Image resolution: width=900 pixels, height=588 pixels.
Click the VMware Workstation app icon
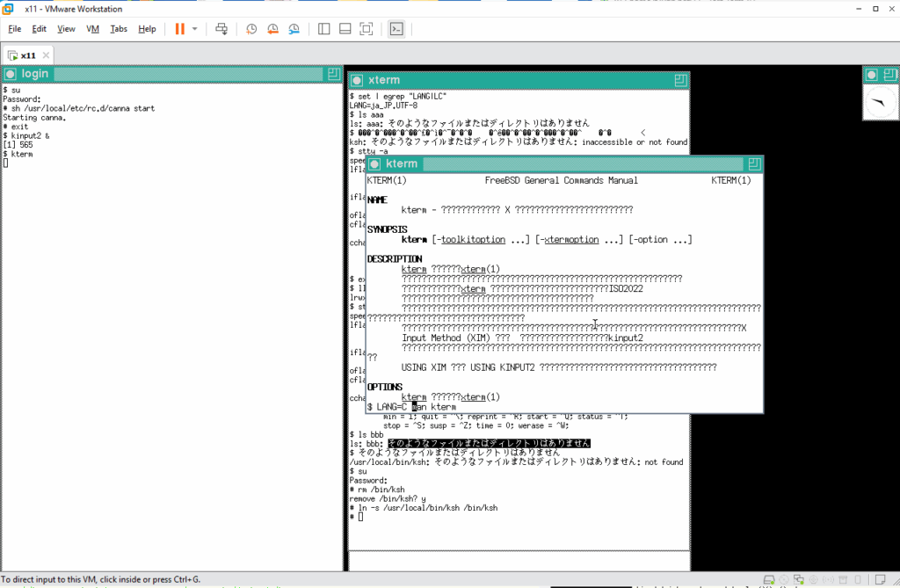coord(8,9)
